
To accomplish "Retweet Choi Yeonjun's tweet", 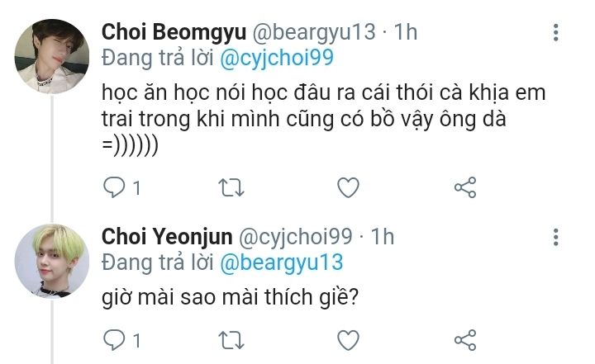I will [x=231, y=339].
